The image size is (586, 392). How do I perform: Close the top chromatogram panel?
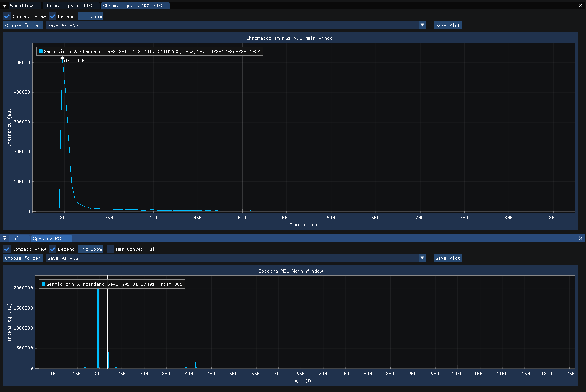580,6
